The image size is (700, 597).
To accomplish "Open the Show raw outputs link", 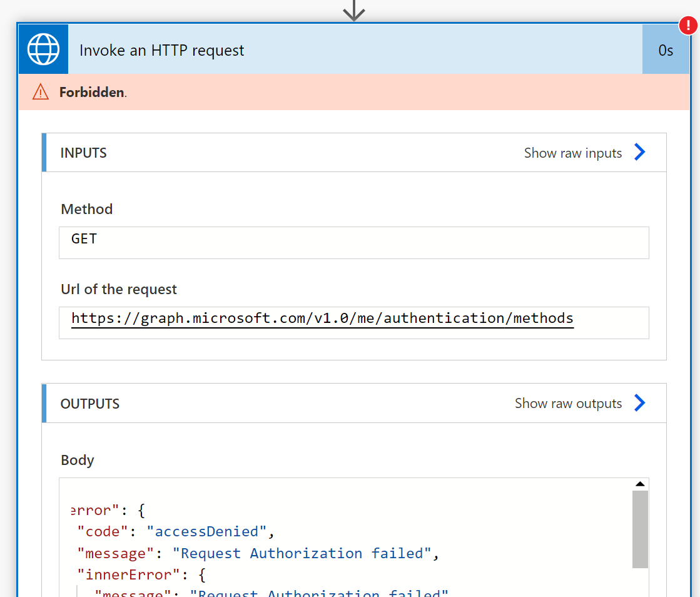I will [x=568, y=403].
